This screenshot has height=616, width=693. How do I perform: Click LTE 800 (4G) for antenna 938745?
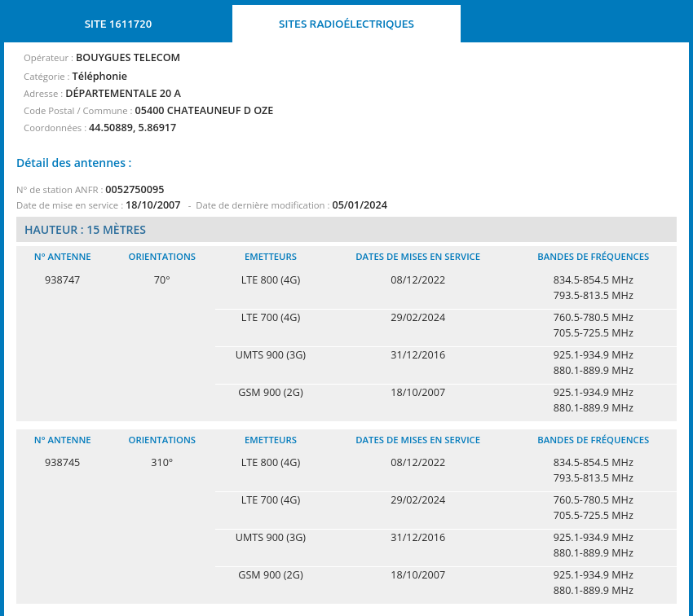271,463
